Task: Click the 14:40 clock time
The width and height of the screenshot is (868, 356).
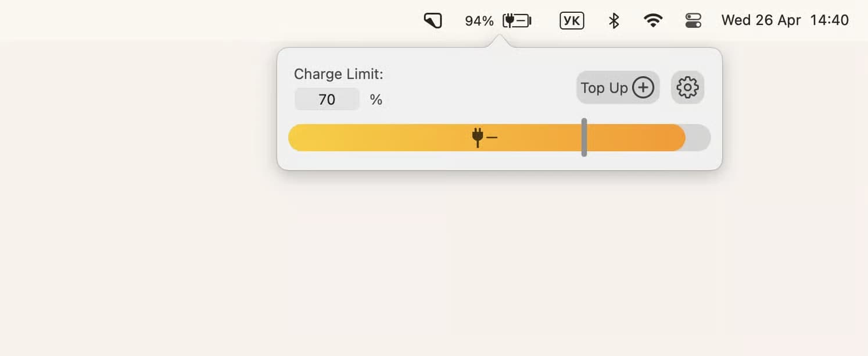Action: click(829, 20)
